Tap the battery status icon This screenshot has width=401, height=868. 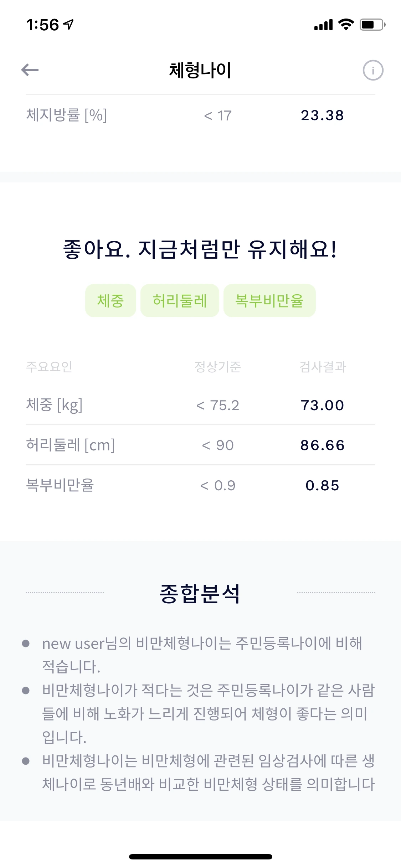[372, 25]
